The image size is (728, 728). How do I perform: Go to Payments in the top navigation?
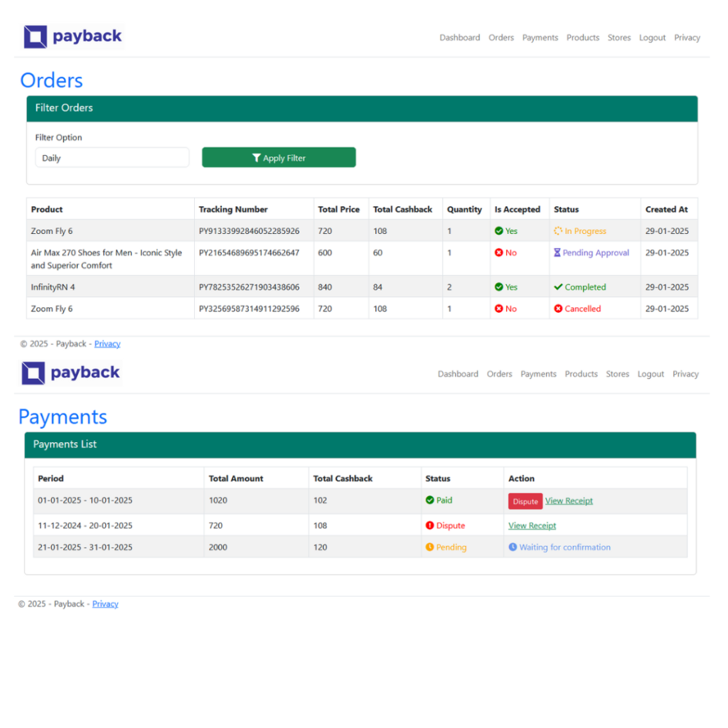[540, 38]
